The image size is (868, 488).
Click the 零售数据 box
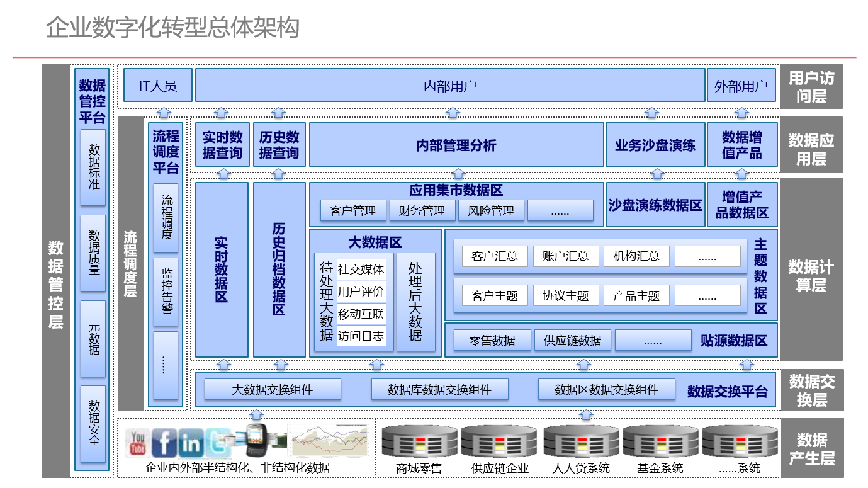click(492, 340)
